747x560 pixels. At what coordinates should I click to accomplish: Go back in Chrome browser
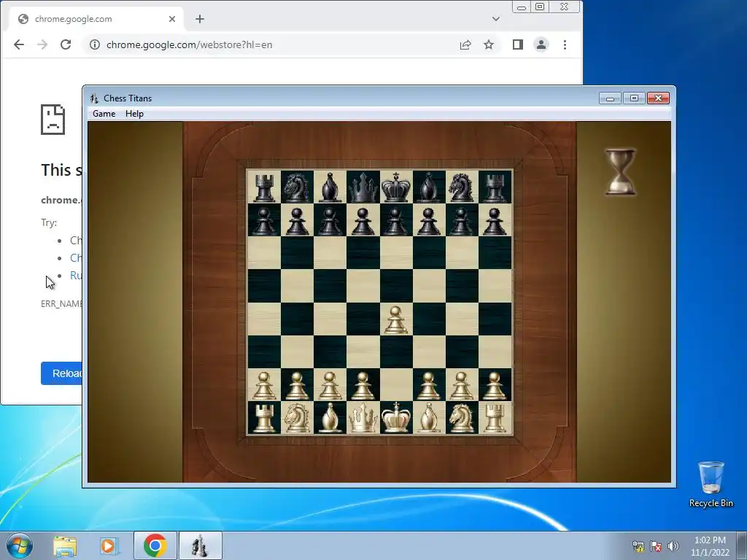point(18,44)
